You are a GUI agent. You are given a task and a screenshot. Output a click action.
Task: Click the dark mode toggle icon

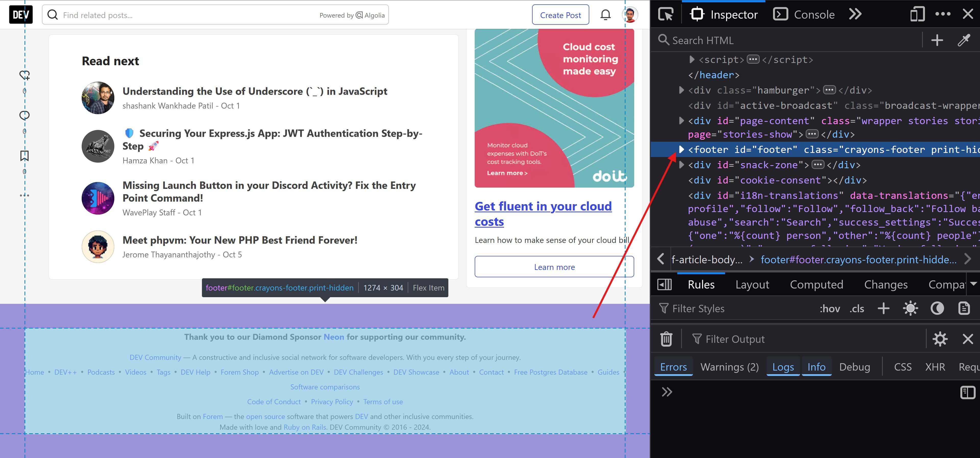pos(937,308)
